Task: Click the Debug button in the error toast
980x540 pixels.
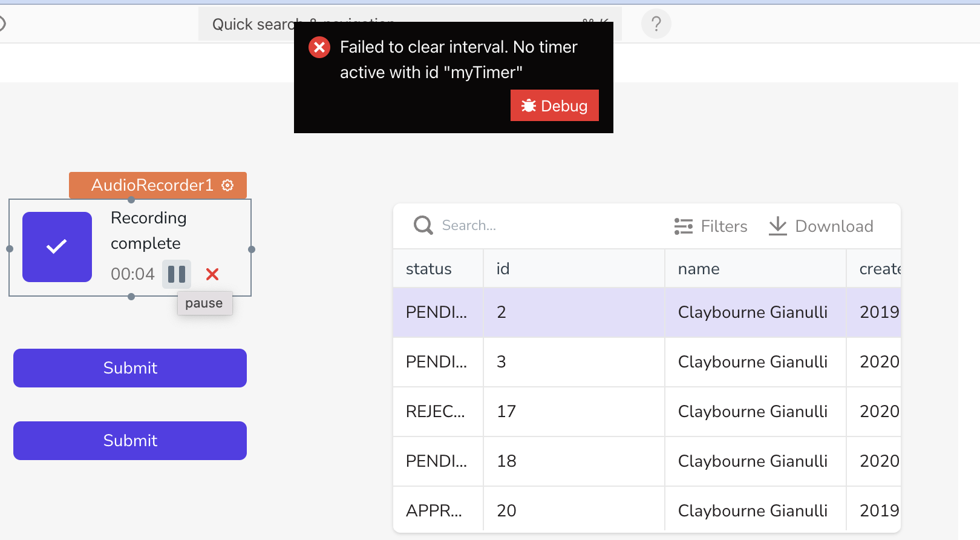Action: coord(555,105)
